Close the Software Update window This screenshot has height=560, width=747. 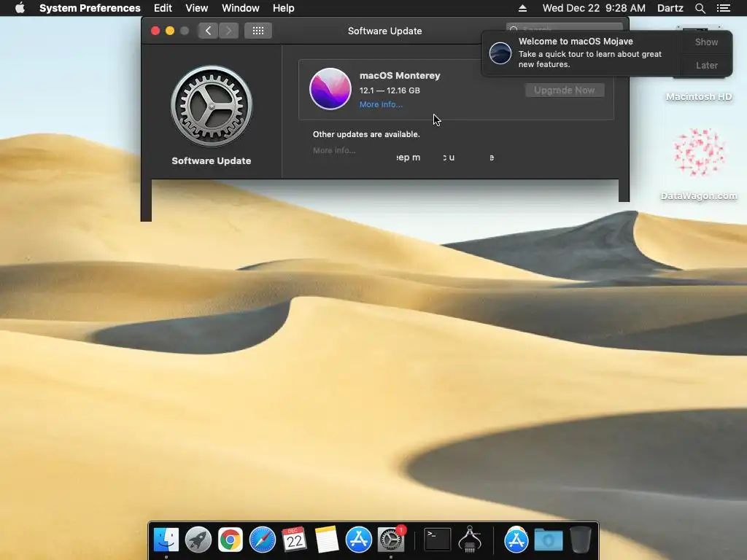pyautogui.click(x=155, y=31)
